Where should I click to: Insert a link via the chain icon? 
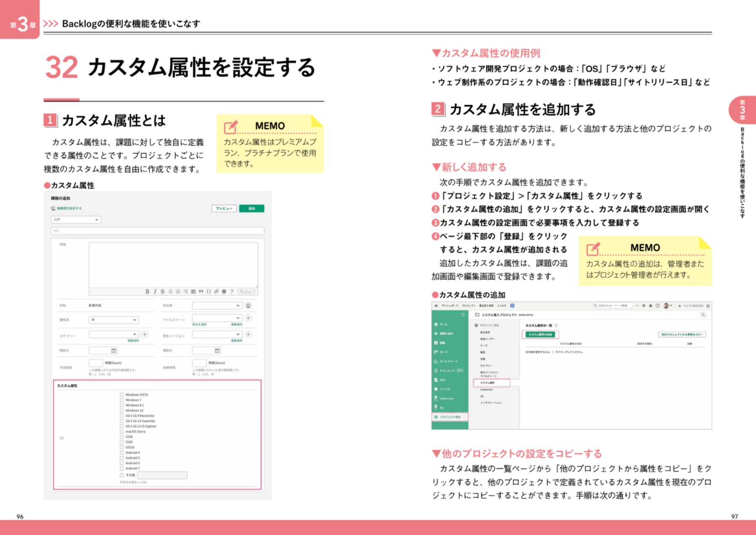216,291
